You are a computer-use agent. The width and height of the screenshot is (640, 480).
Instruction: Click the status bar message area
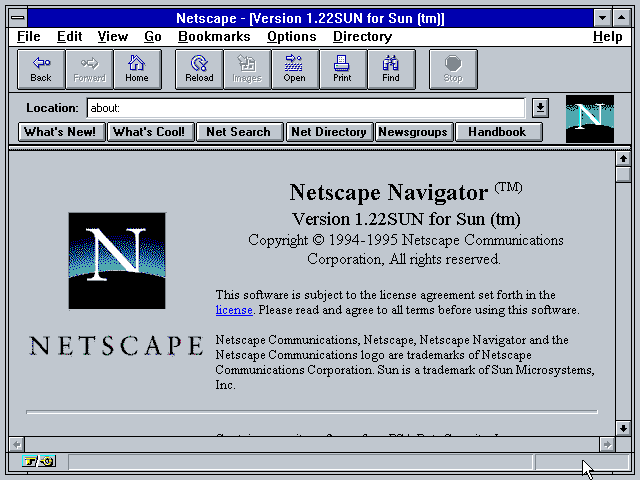[x=301, y=462]
